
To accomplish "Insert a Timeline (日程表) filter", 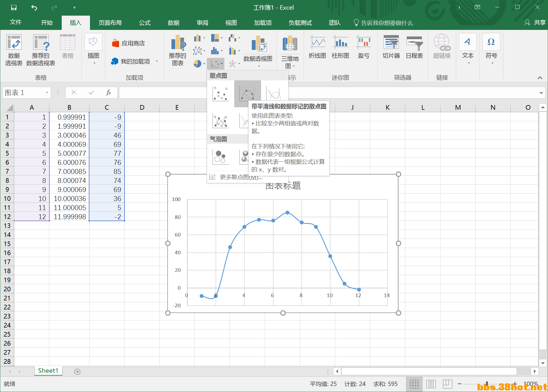I will 414,47.
